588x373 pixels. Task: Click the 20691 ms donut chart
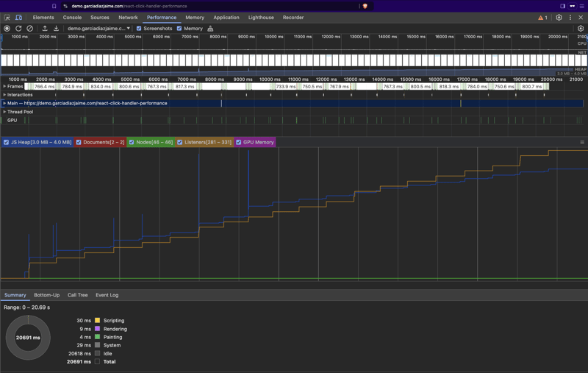click(x=28, y=338)
